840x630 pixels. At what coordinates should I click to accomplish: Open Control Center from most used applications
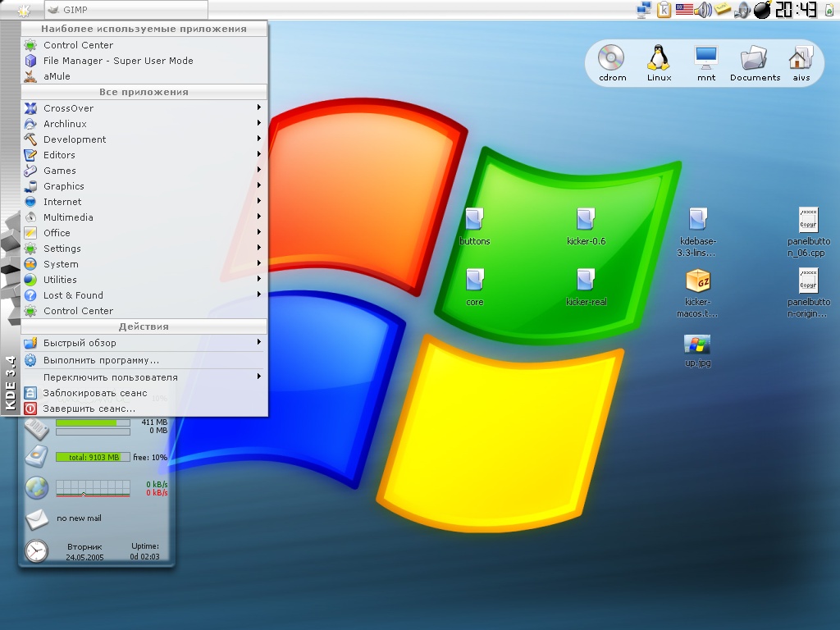tap(144, 45)
